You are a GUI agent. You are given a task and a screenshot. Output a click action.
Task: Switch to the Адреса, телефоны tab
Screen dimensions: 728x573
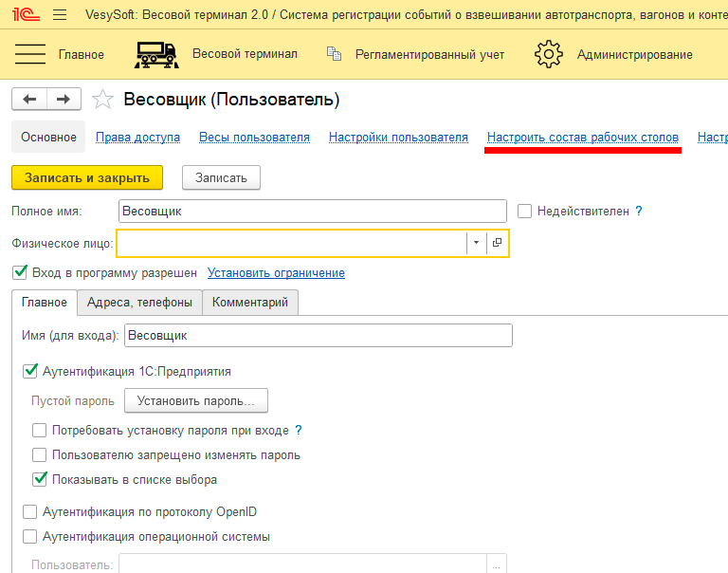point(138,302)
